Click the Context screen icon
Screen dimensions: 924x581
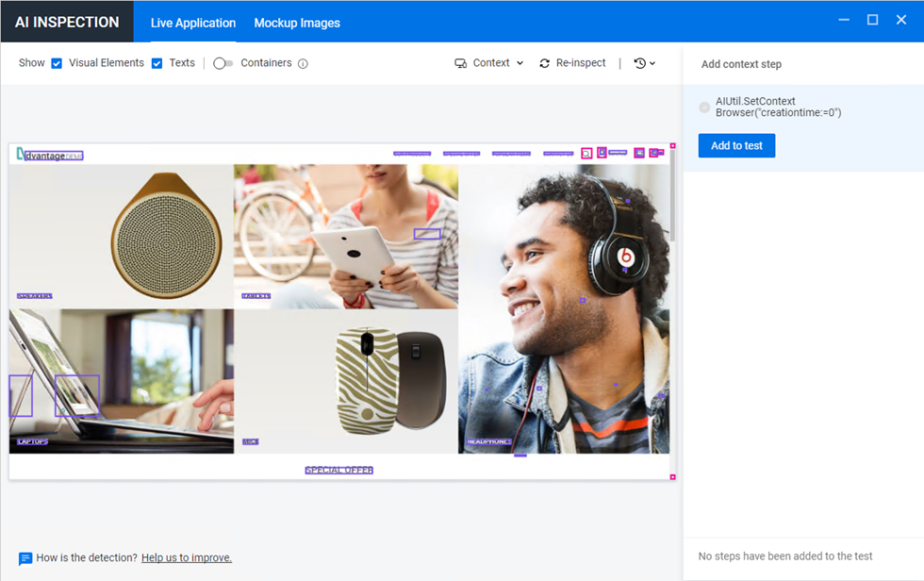click(x=460, y=63)
